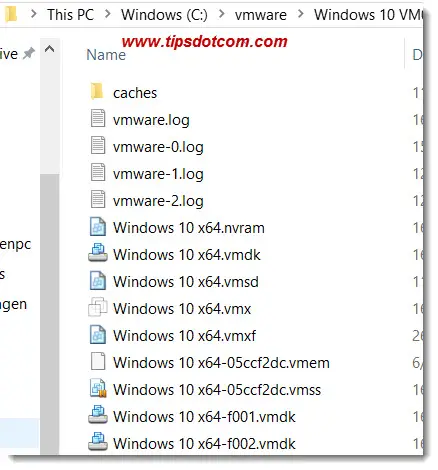The width and height of the screenshot is (438, 470).
Task: Go to the vmware breadcrumb folder
Action: [x=261, y=15]
